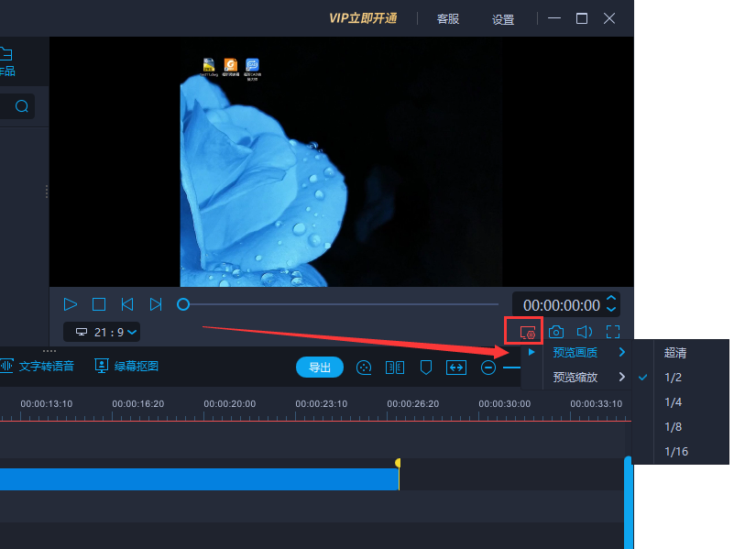756x549 pixels.
Task: Select 超清 preview quality
Action: coord(676,351)
